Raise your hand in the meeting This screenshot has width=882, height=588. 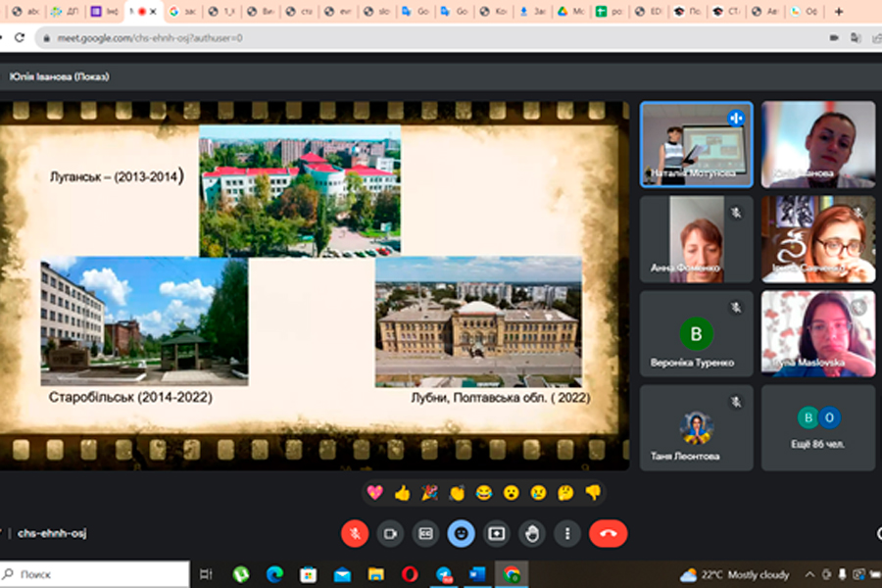pos(532,533)
